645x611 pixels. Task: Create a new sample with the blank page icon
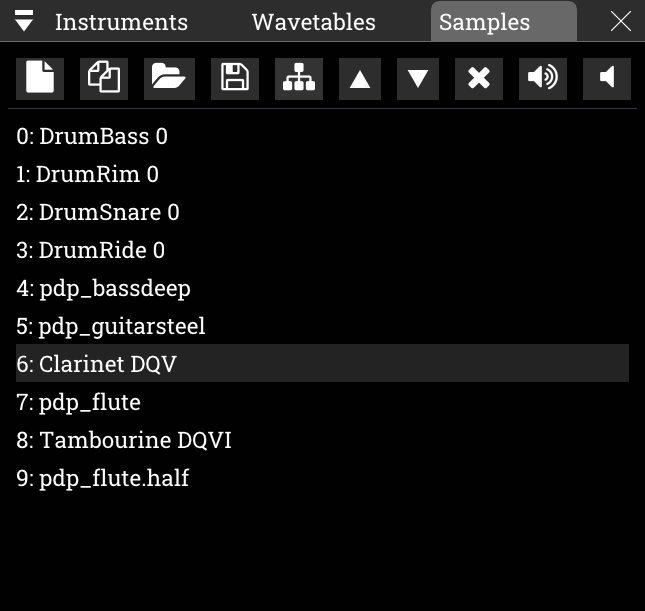pos(40,78)
